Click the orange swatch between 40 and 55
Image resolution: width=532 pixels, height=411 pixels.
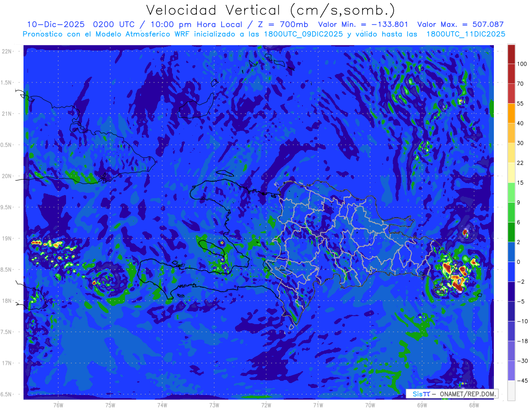[x=511, y=113]
